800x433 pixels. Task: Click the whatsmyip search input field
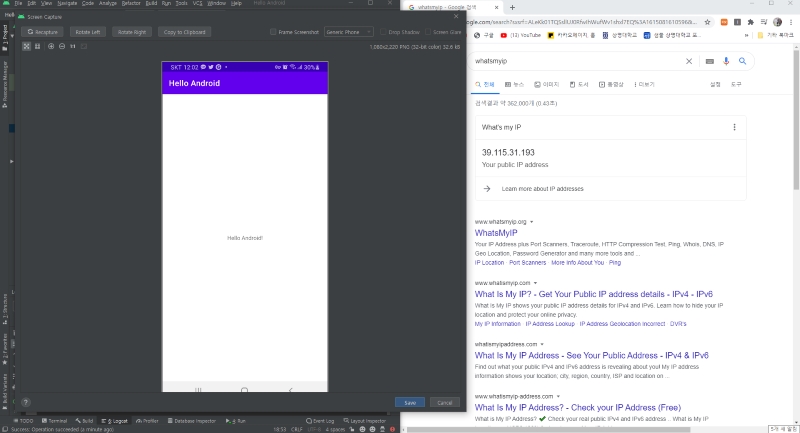tap(577, 61)
